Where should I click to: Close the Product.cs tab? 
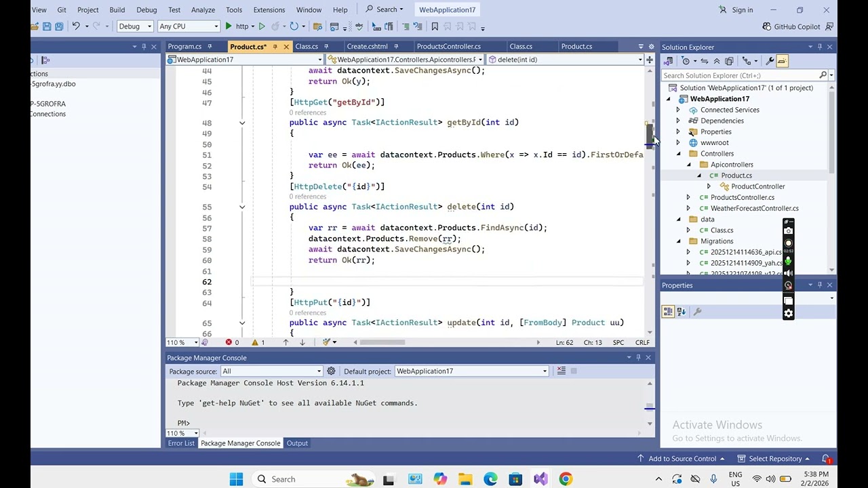coord(286,47)
